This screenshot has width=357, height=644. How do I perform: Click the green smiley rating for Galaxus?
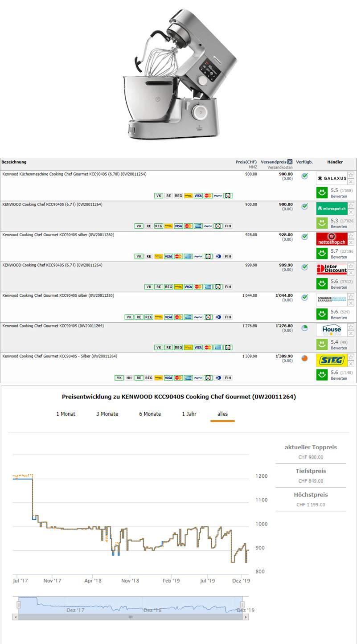point(322,193)
